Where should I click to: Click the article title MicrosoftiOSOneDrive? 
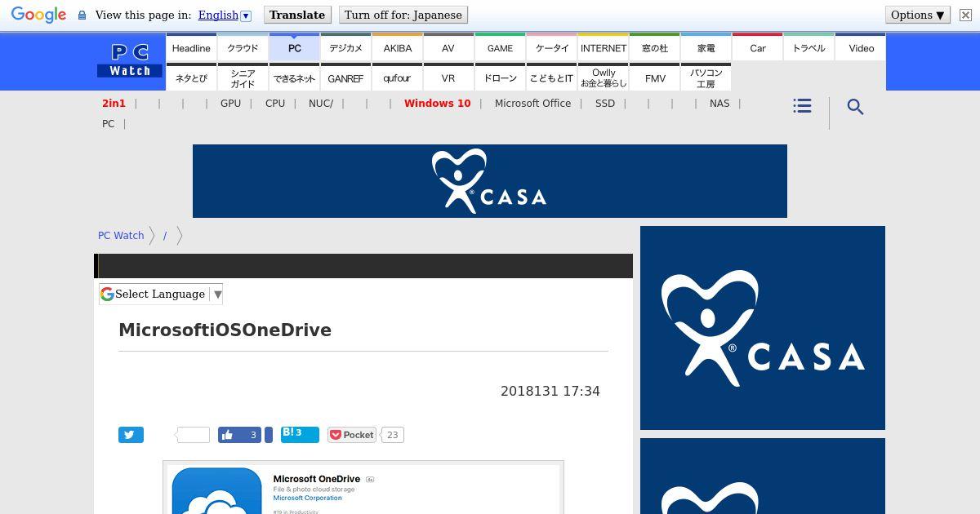tap(225, 330)
